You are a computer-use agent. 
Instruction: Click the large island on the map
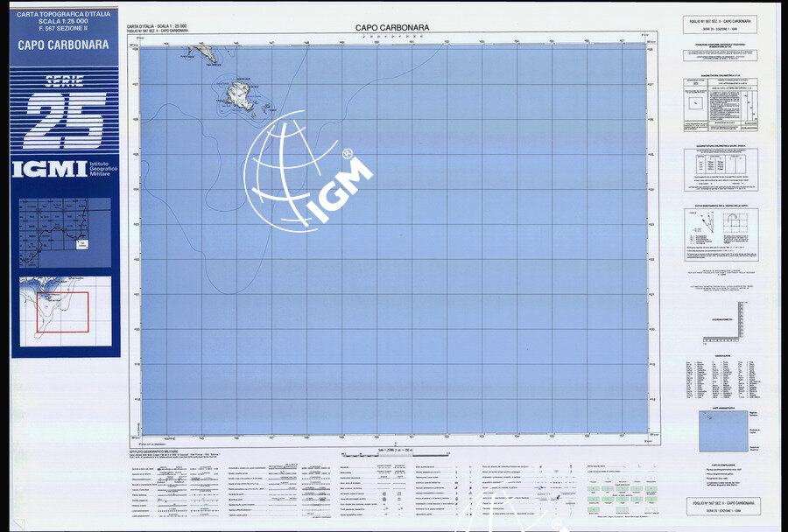click(x=239, y=95)
